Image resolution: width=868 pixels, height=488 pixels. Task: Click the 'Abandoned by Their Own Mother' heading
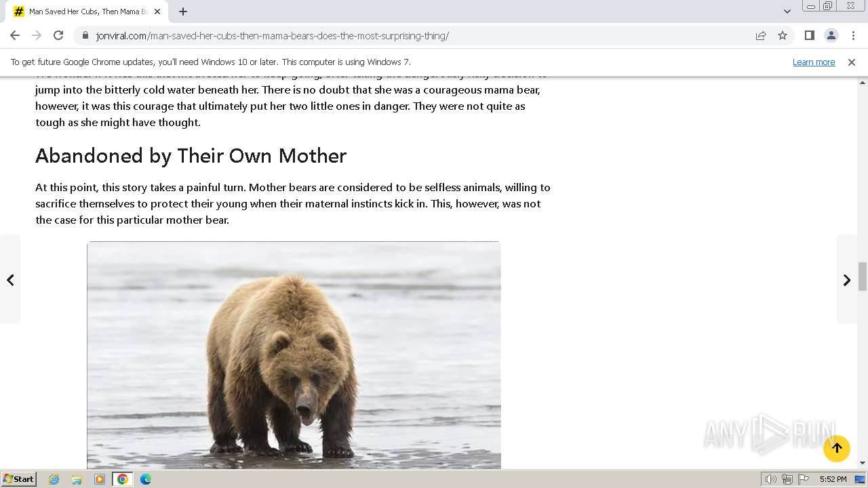pos(191,156)
